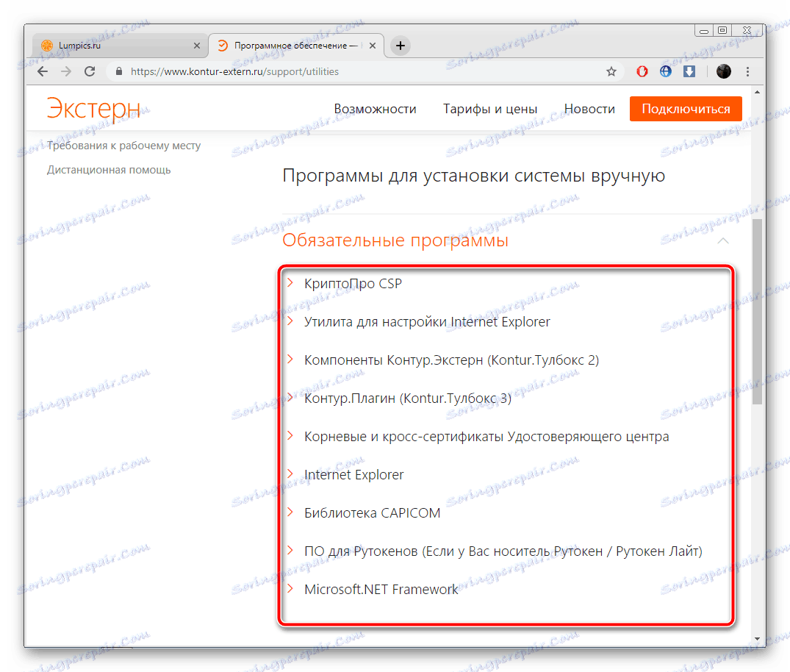Open Дистанционная помощь link
This screenshot has height=672, width=790.
109,170
